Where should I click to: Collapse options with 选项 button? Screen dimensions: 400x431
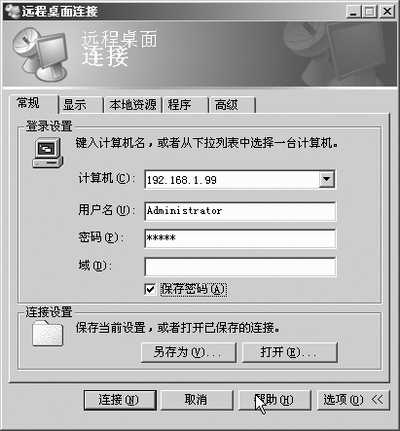click(x=353, y=400)
